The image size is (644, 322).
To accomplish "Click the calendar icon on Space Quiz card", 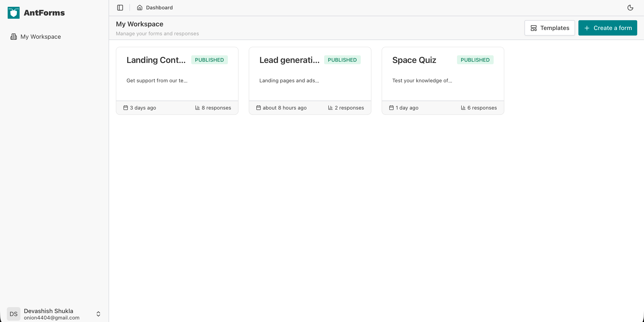I will click(391, 108).
